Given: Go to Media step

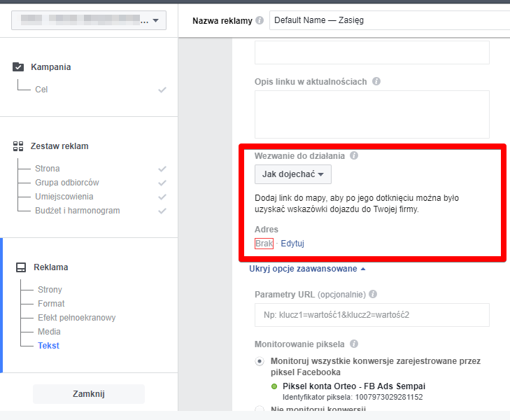Looking at the screenshot, I should 49,332.
